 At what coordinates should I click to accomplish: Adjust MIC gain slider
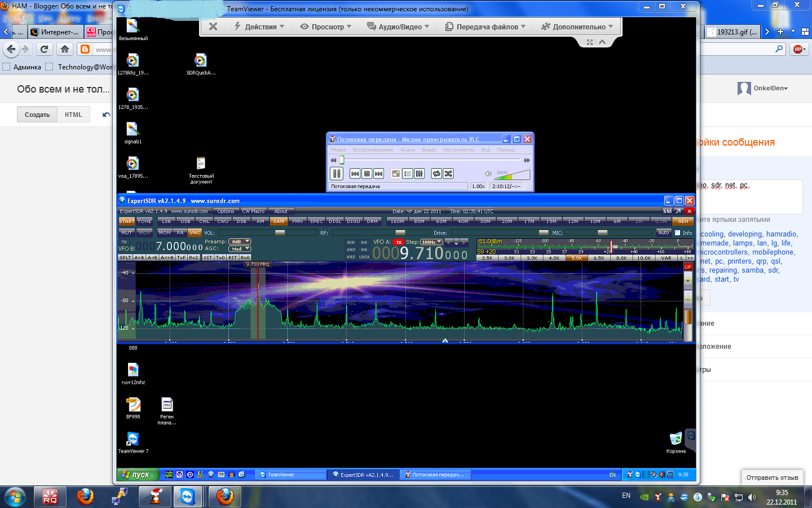(x=608, y=233)
